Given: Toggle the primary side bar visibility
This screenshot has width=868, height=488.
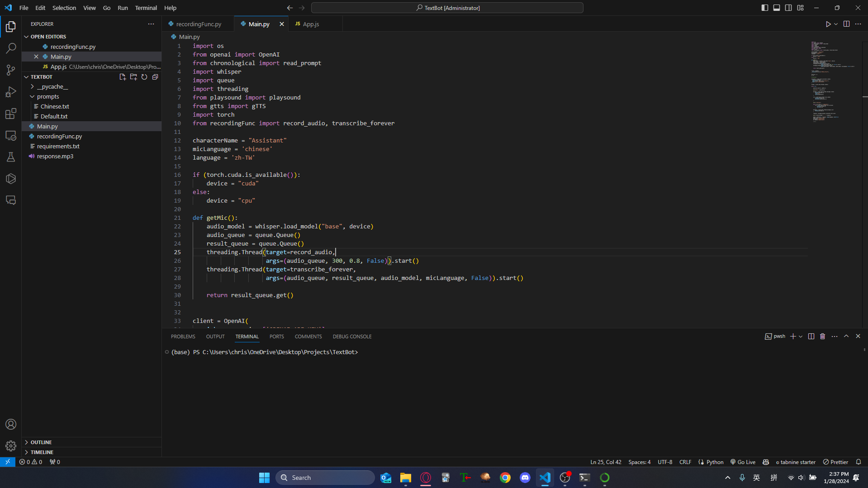Looking at the screenshot, I should (x=764, y=8).
